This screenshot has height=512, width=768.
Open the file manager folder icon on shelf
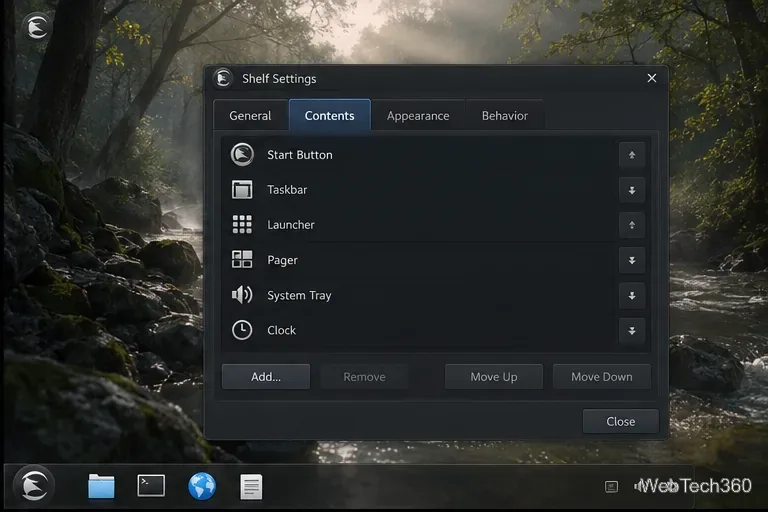[101, 486]
